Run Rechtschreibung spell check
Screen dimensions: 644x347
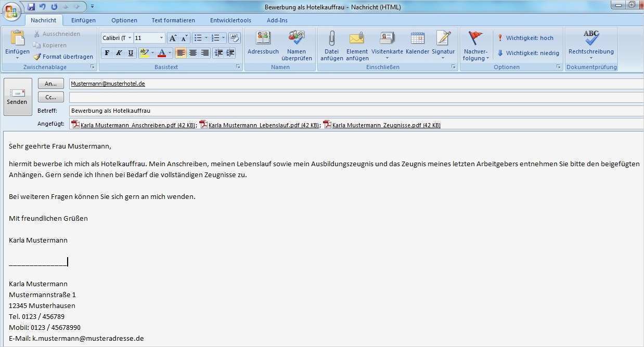coord(591,44)
